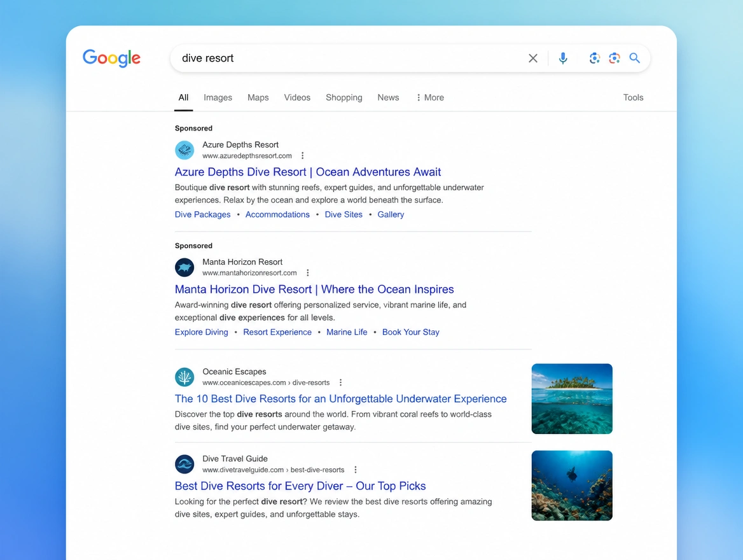Click Oceanic Escapes favicon
The image size is (743, 560).
click(184, 377)
